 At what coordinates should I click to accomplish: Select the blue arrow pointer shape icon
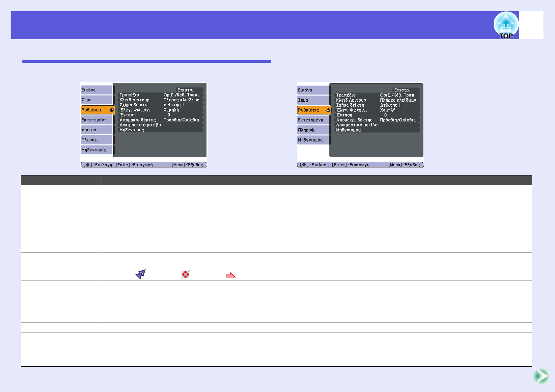tap(141, 274)
